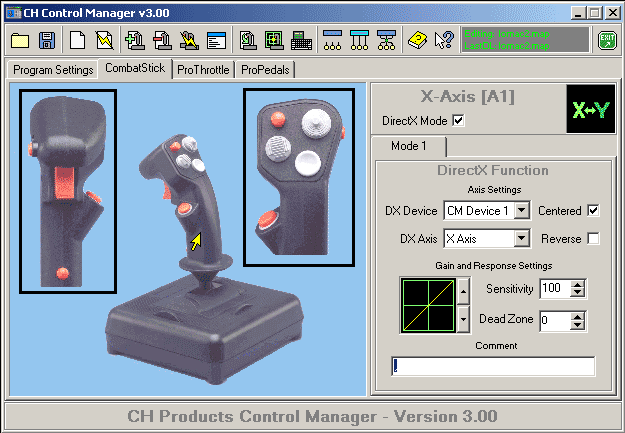The image size is (625, 433).
Task: Click the green EXIT icon
Action: point(607,40)
